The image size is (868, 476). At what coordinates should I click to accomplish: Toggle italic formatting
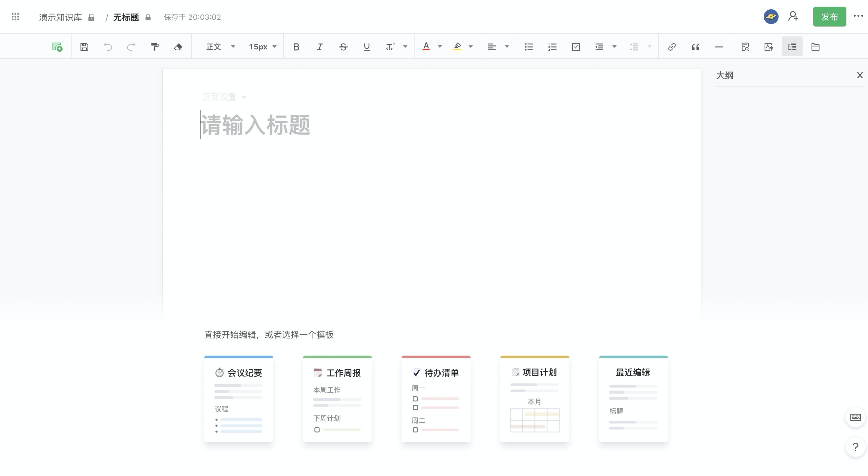[x=320, y=47]
